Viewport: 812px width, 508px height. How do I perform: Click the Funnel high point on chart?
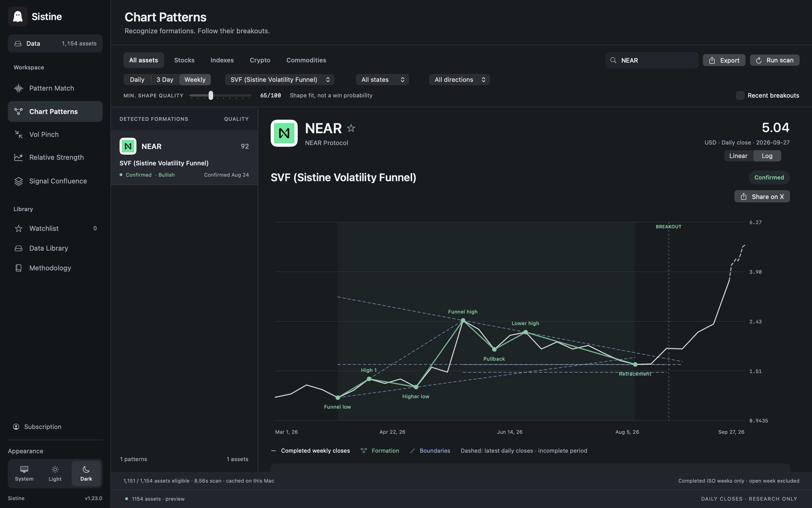tap(463, 321)
